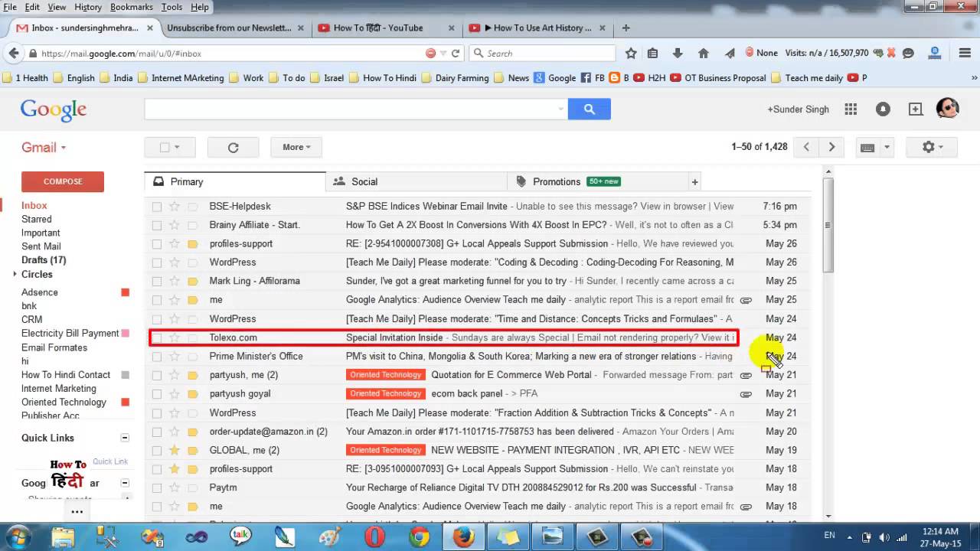The width and height of the screenshot is (980, 551).
Task: Bookmark this page with the star icon
Action: [x=631, y=54]
